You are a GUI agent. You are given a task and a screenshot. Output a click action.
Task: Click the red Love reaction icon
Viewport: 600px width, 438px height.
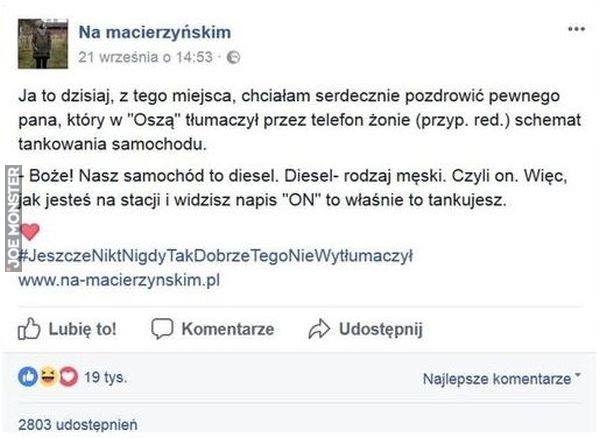67,377
